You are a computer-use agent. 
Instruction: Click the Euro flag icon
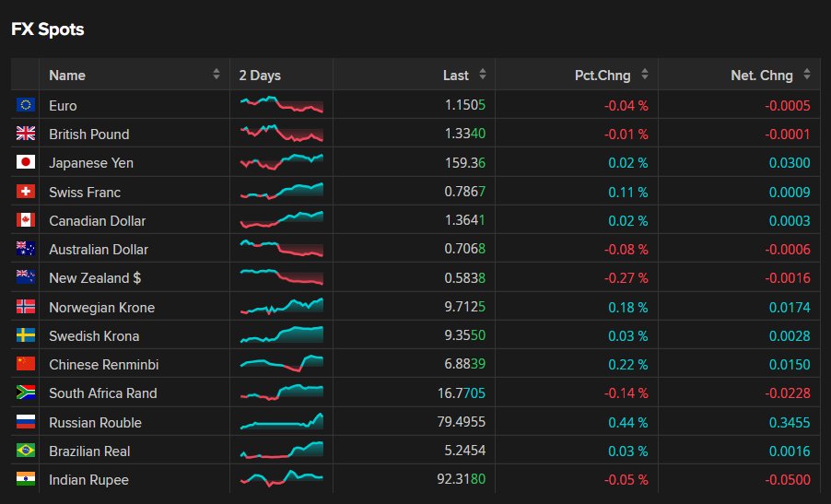tap(26, 105)
